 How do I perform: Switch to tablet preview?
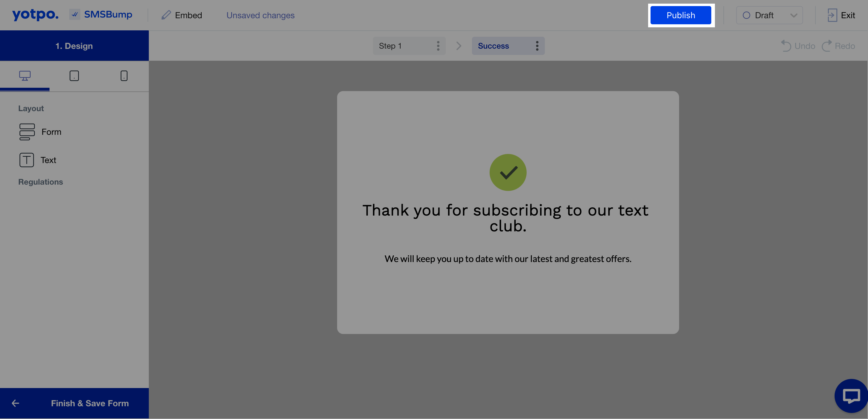[x=74, y=76]
